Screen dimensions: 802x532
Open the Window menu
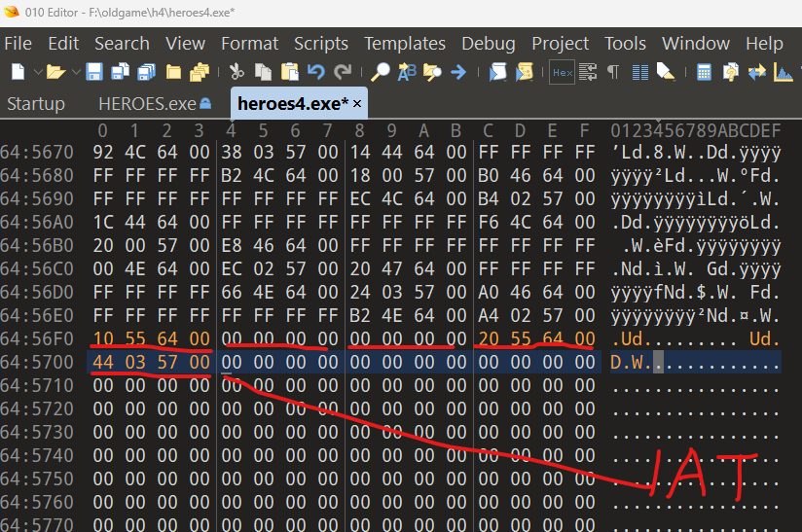click(x=696, y=44)
